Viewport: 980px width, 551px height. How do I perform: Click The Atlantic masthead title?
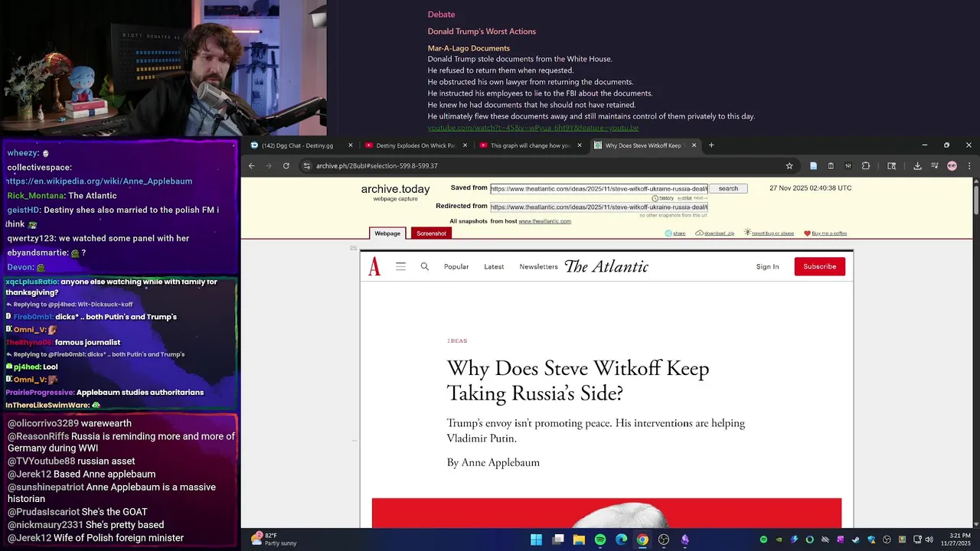(x=606, y=266)
